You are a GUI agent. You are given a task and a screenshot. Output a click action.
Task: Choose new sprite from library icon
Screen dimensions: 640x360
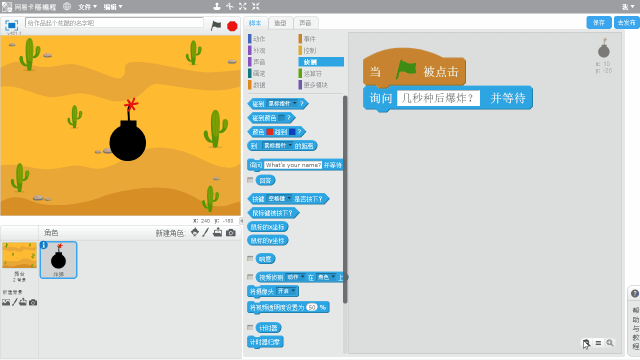[x=195, y=232]
